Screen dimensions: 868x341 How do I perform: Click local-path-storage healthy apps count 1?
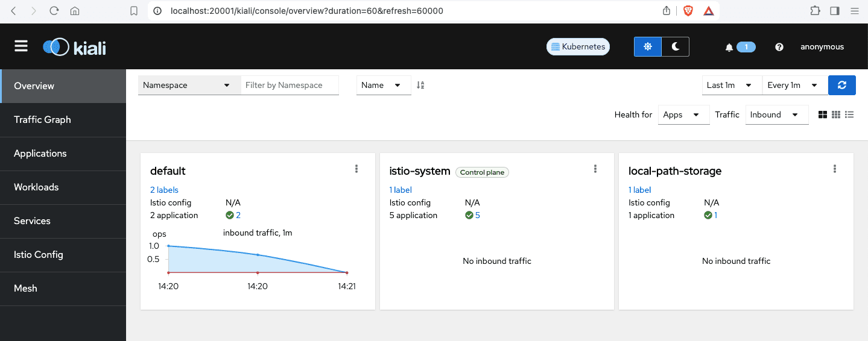716,215
